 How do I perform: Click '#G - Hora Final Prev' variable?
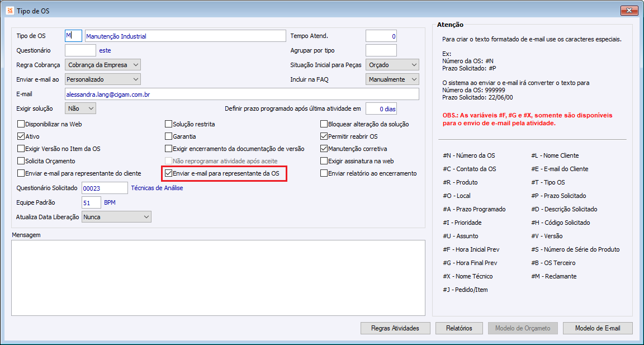click(x=470, y=263)
